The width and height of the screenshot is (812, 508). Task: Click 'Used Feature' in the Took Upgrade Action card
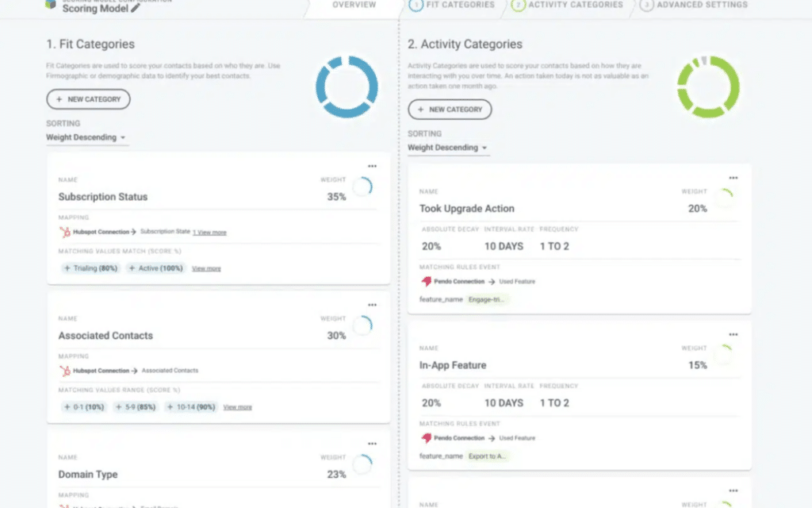[517, 282]
